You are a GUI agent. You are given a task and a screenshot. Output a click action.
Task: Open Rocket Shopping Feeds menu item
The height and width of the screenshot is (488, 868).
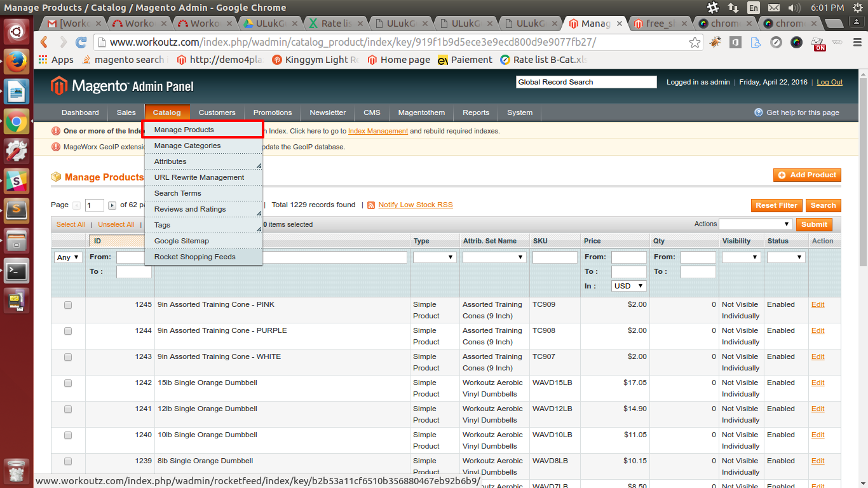point(203,257)
